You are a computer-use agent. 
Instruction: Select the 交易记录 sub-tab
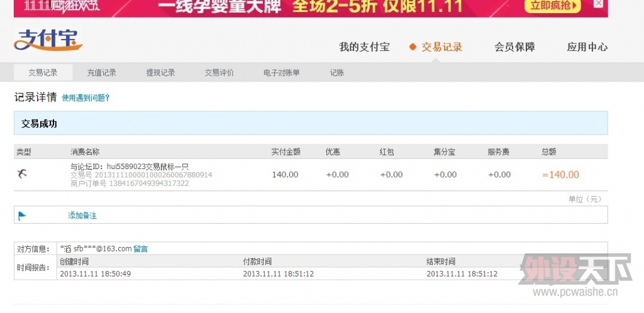(x=43, y=73)
